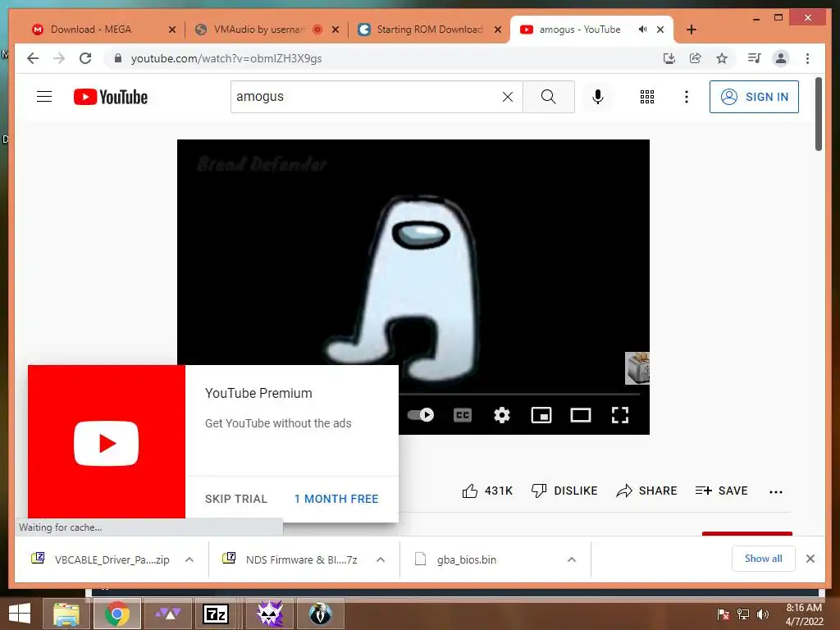Close the Download - MEGA tab
Image resolution: width=840 pixels, height=630 pixels.
(x=172, y=30)
